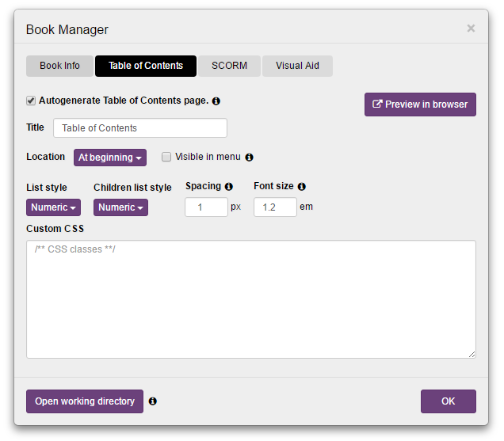Screen dimensions: 504x441
Task: Click the Open working directory button
Action: (85, 401)
